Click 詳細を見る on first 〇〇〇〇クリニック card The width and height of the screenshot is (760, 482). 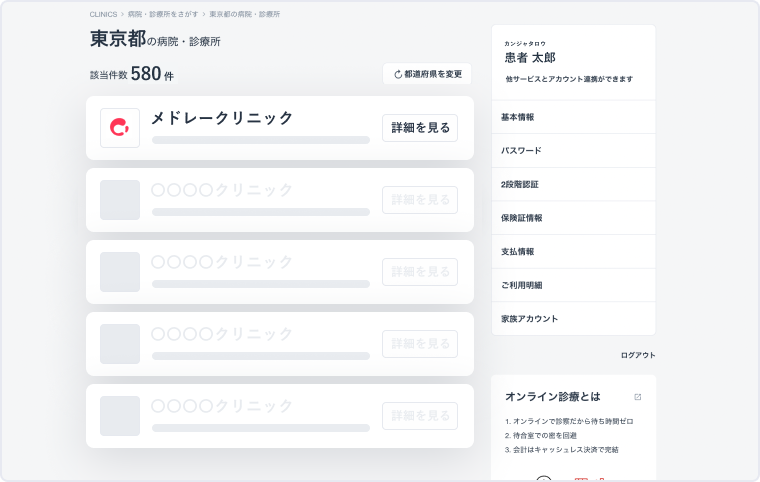[x=420, y=200]
